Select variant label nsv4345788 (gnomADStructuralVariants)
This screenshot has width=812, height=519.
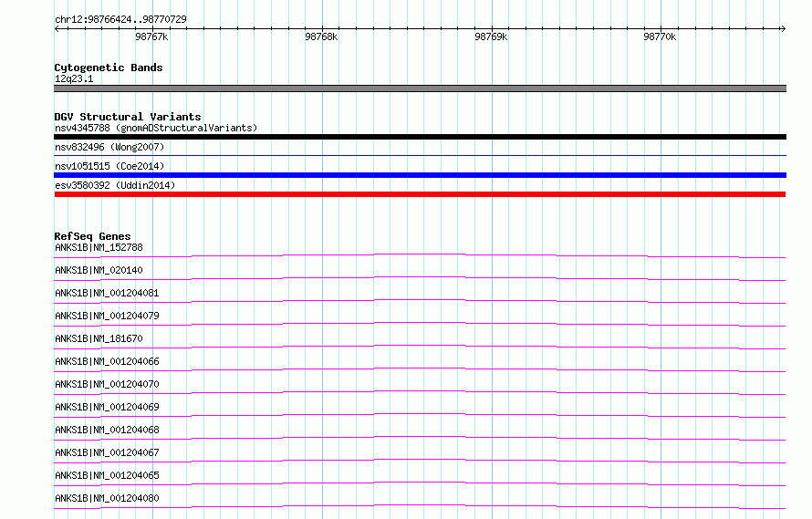156,128
